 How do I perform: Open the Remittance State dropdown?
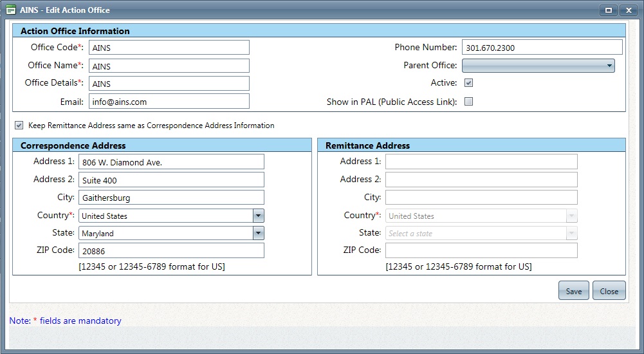pos(482,233)
